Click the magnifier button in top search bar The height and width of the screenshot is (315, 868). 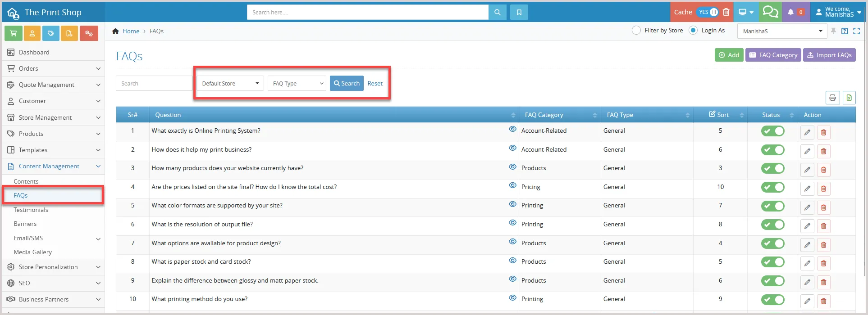point(498,12)
